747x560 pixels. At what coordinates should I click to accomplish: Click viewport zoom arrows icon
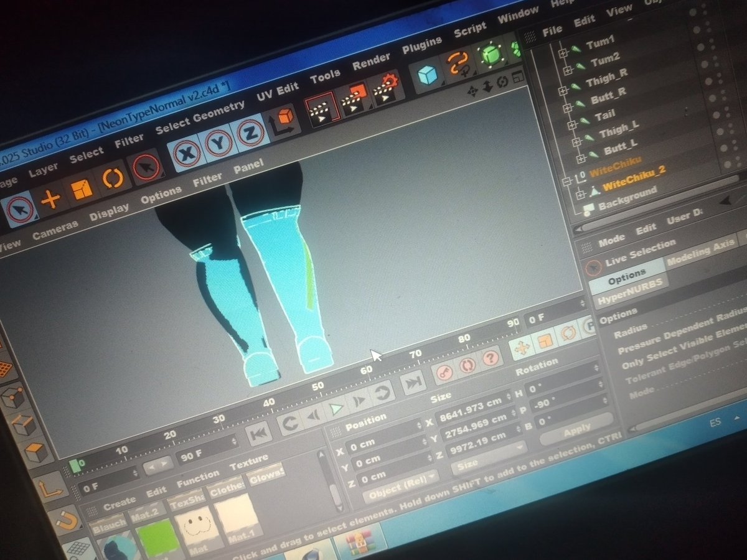click(487, 86)
